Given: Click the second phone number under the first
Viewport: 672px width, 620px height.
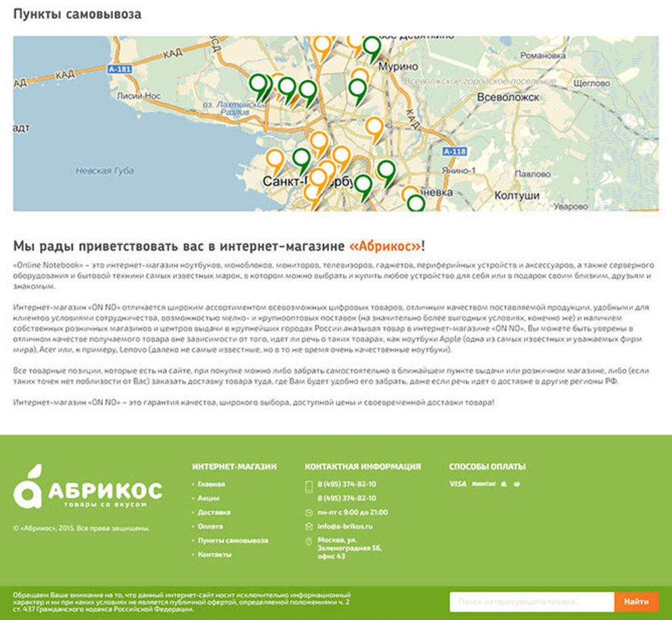Looking at the screenshot, I should (x=347, y=498).
